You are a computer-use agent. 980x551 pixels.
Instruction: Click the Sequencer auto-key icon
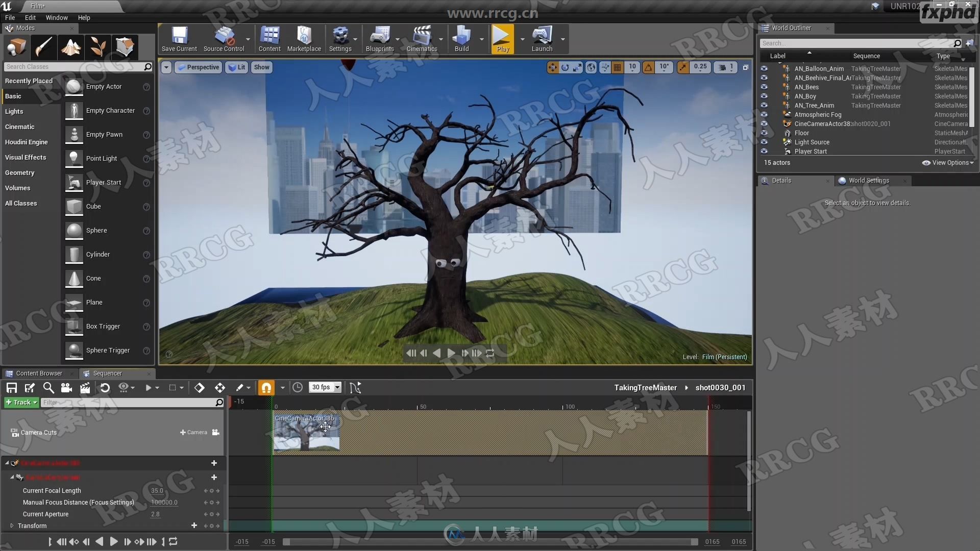[x=240, y=387]
